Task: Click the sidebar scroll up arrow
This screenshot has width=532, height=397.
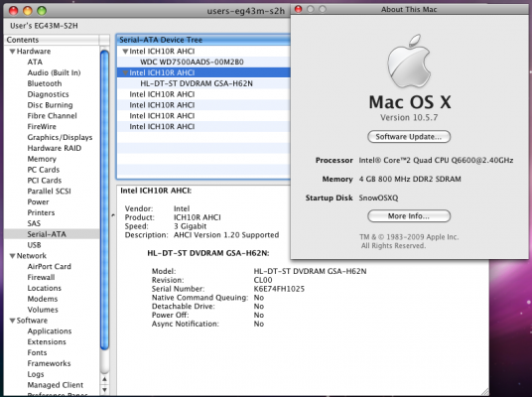Action: [x=104, y=379]
